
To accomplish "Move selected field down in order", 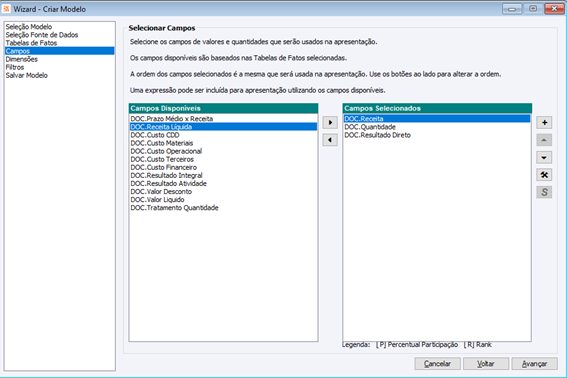I will [x=544, y=157].
